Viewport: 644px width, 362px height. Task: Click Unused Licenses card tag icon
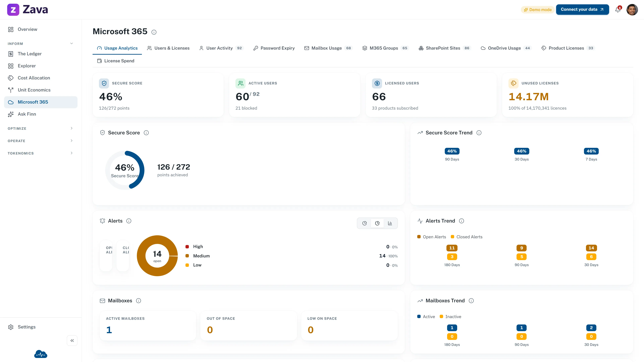[514, 83]
